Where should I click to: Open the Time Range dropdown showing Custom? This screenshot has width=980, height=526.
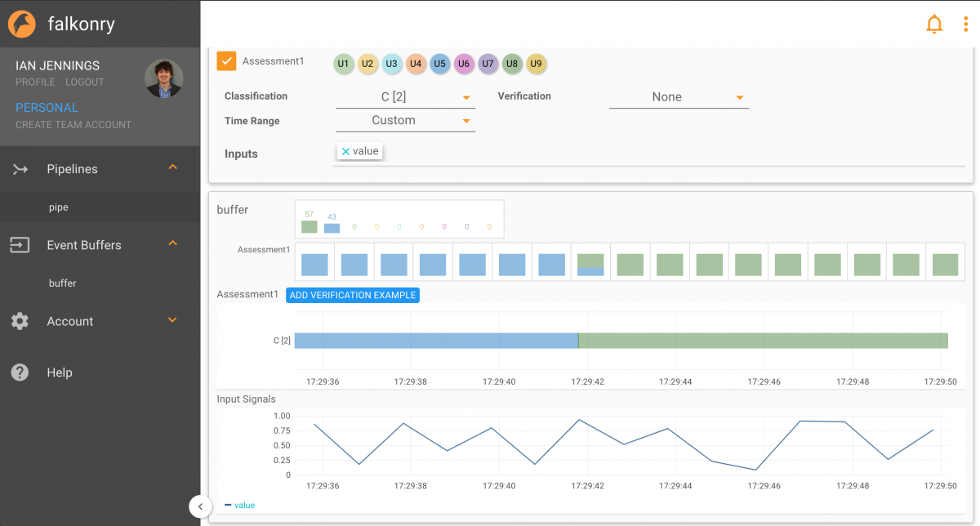coord(405,121)
